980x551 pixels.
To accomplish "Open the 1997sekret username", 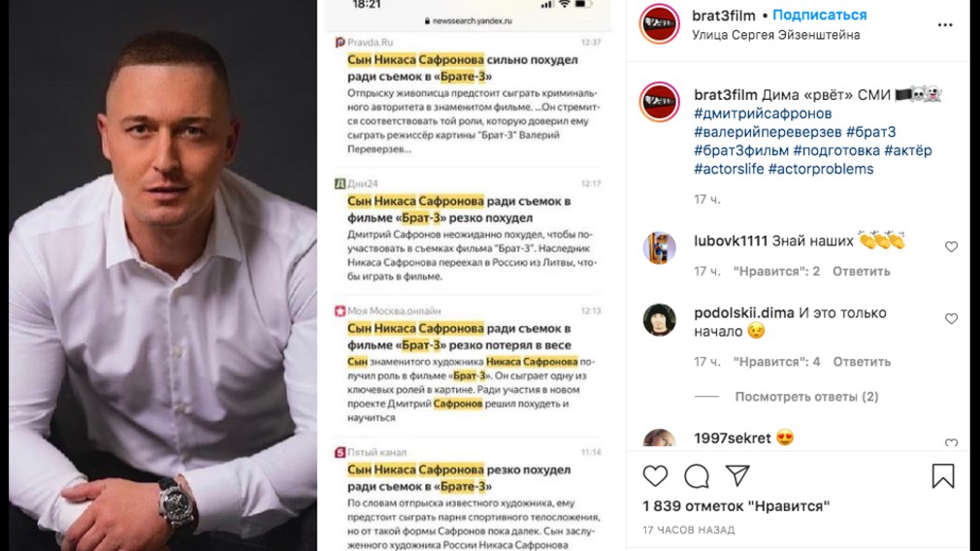I will click(x=732, y=438).
